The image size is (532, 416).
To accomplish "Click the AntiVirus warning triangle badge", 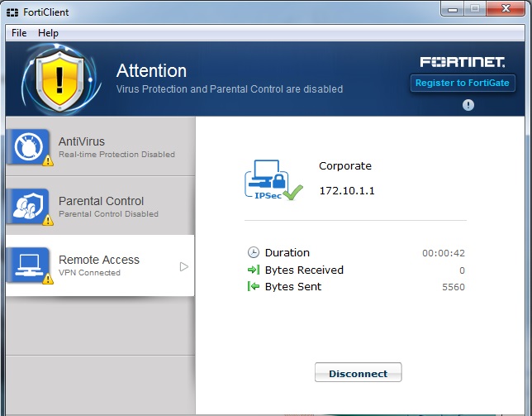I will tap(48, 160).
